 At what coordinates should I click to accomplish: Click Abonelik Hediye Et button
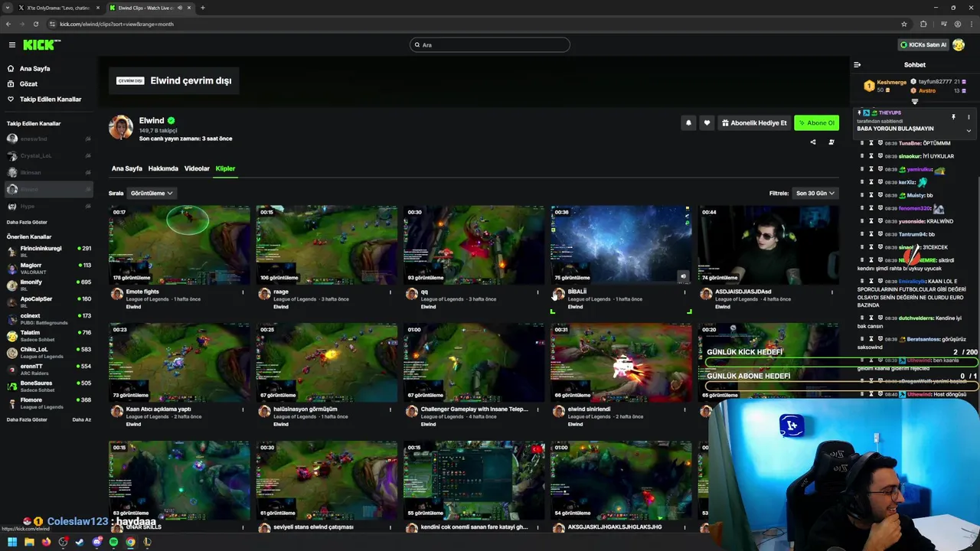click(x=754, y=122)
